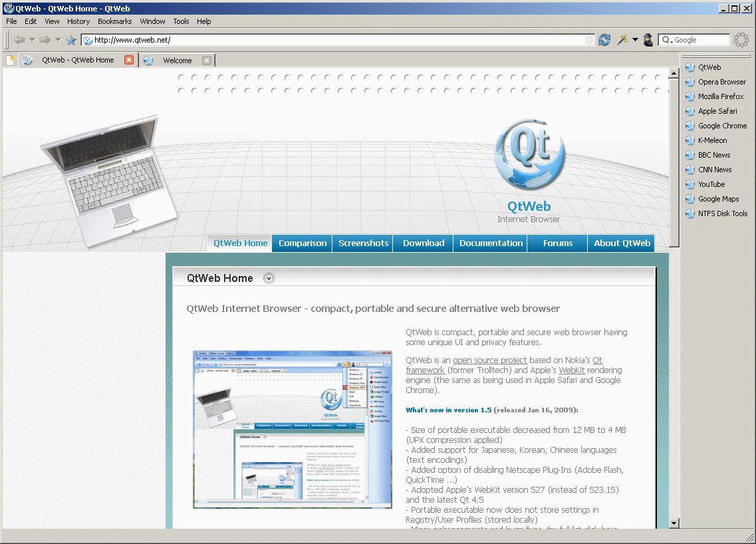Image resolution: width=756 pixels, height=544 pixels.
Task: Open the Tools menu
Action: (182, 21)
